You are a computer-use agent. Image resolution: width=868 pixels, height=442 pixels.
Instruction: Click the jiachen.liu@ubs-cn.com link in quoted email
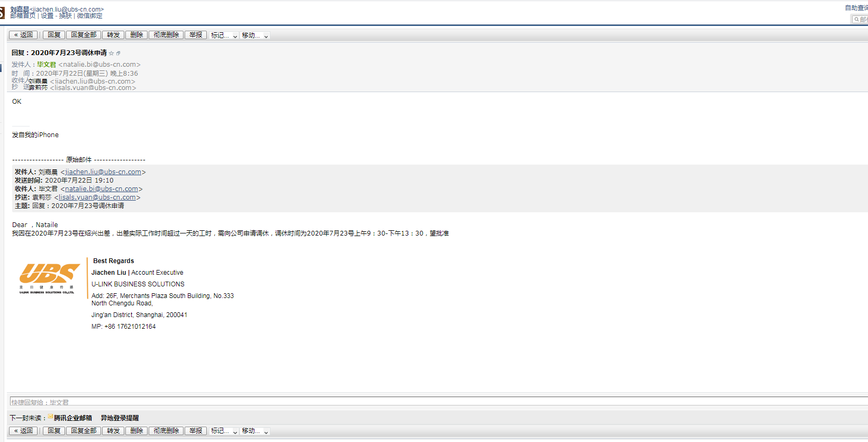point(103,172)
